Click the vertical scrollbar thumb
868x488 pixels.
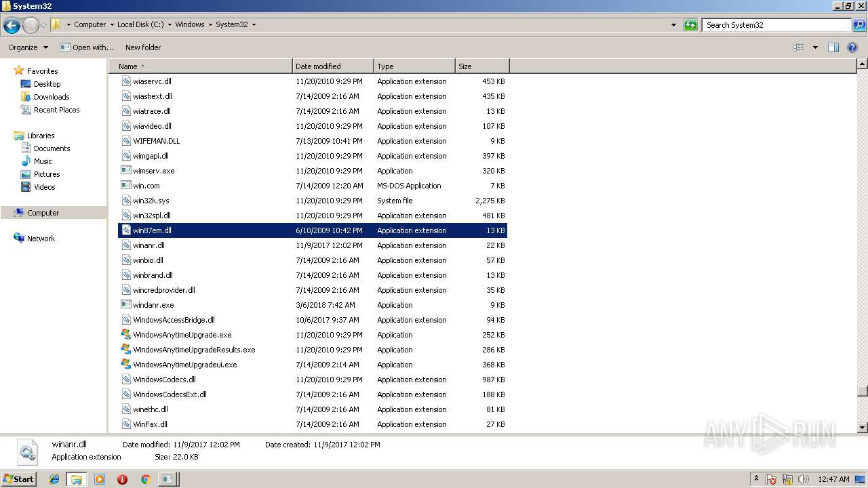[862, 391]
